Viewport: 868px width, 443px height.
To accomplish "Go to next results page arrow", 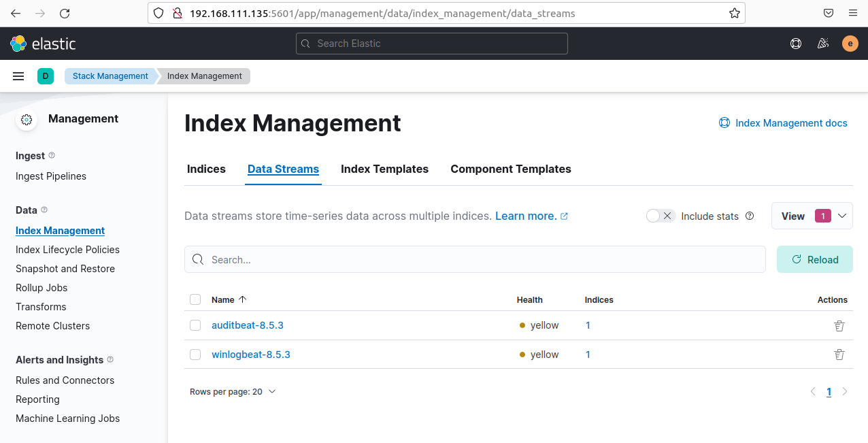I will [845, 392].
